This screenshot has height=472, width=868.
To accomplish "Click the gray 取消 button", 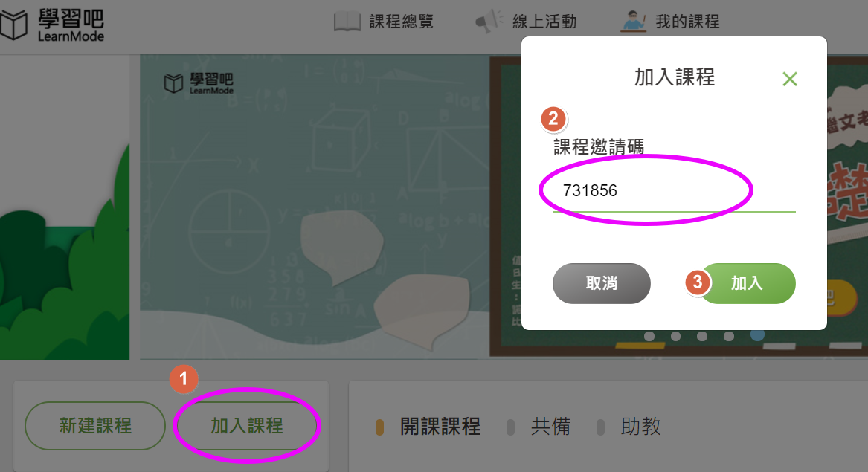I will [601, 283].
